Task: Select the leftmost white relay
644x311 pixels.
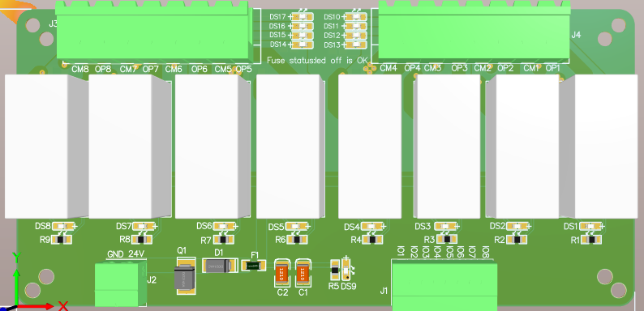Action: (x=45, y=147)
